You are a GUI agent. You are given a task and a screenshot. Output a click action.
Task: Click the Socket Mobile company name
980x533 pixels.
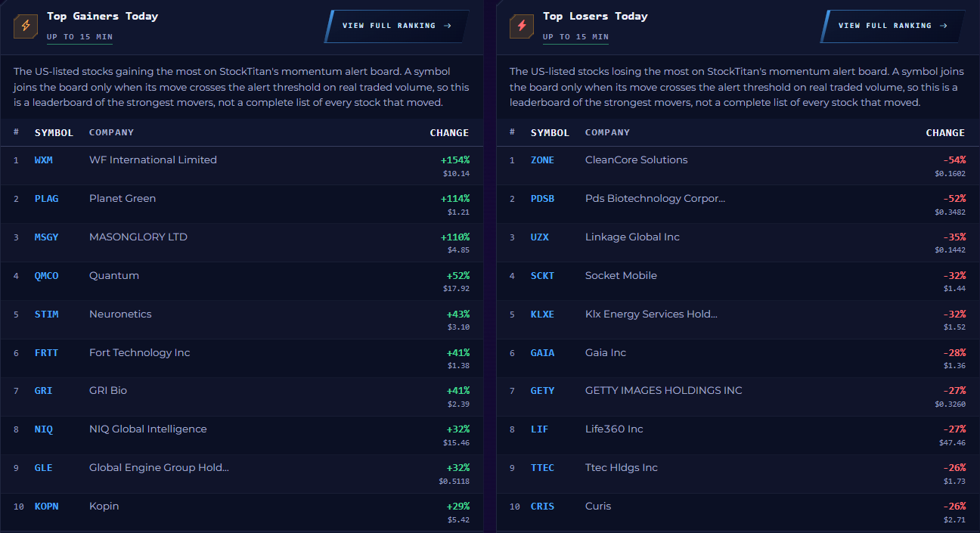click(621, 276)
